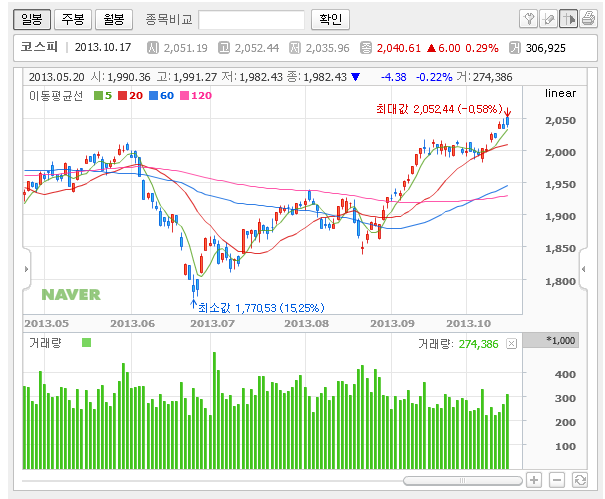
Task: Click the 0.29% change value
Action: click(482, 48)
